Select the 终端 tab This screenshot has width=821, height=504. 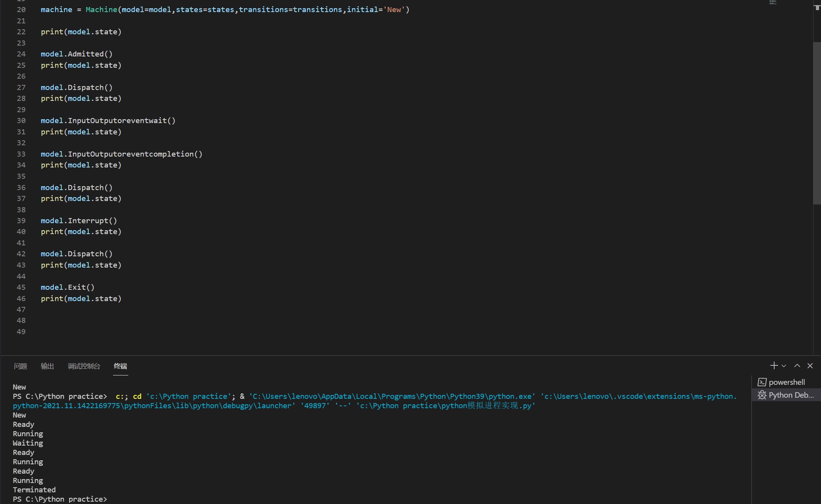point(120,366)
